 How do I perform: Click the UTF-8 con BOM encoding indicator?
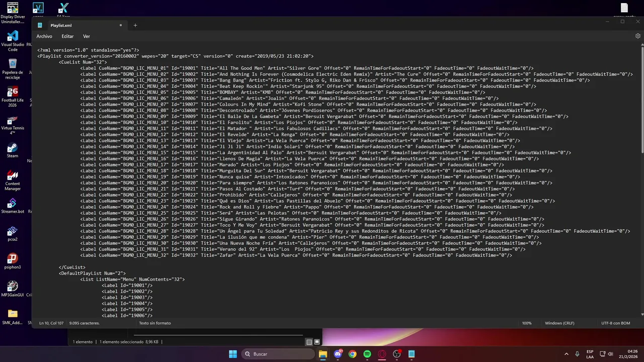coord(615,323)
